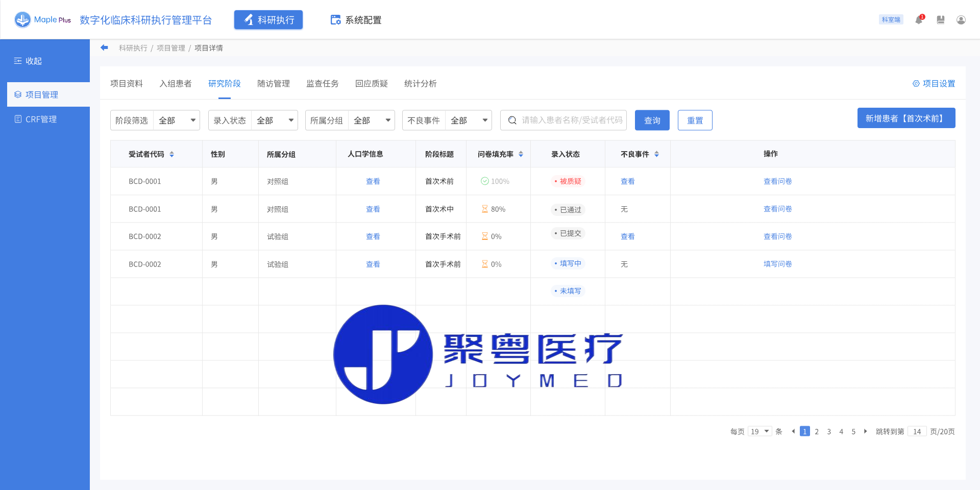Open per-page count dropdown

pos(759,431)
